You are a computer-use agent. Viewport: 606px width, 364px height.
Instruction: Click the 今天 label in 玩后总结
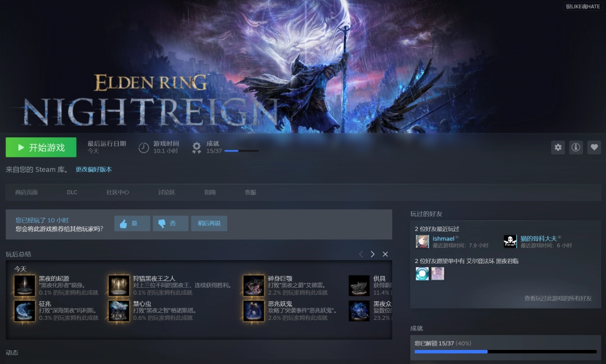tap(21, 269)
